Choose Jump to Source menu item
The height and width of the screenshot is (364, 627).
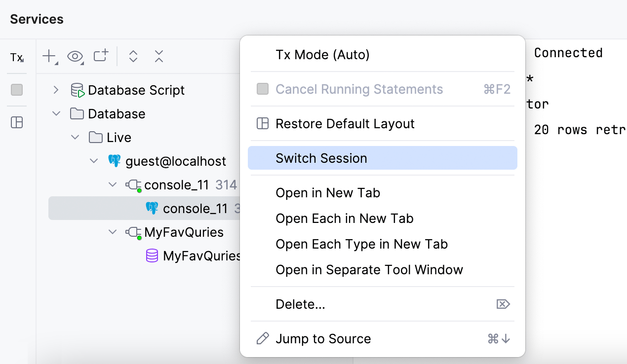pos(323,339)
